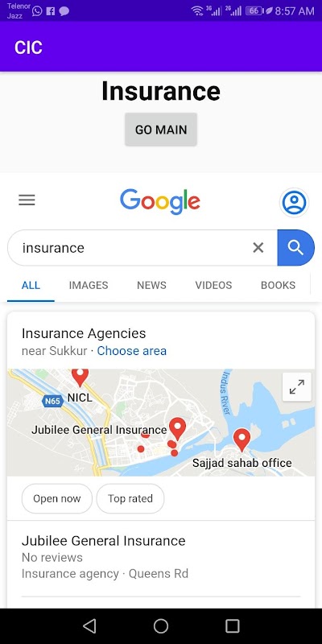The width and height of the screenshot is (322, 644).
Task: Clear the search text with X
Action: 258,248
